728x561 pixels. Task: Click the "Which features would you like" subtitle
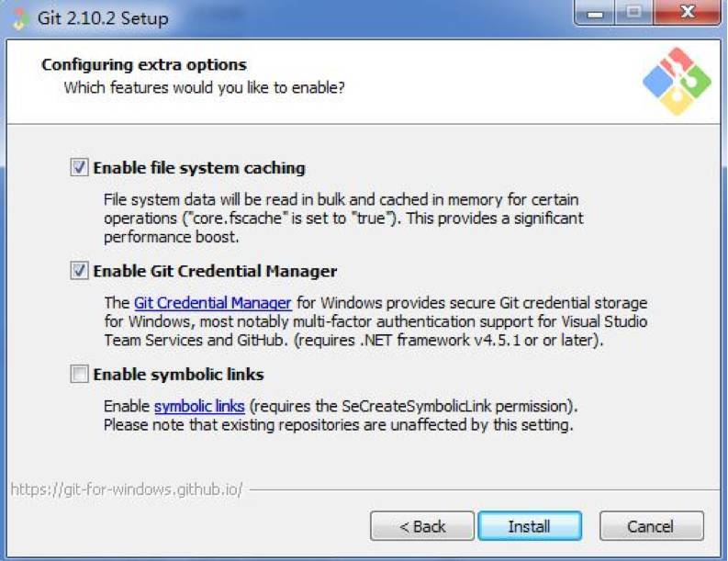tap(205, 87)
